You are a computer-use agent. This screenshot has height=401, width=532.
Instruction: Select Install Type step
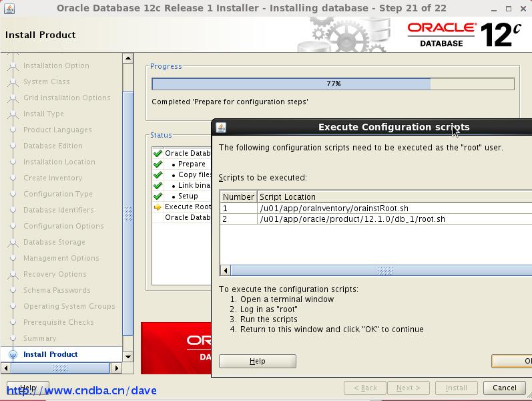(x=43, y=114)
